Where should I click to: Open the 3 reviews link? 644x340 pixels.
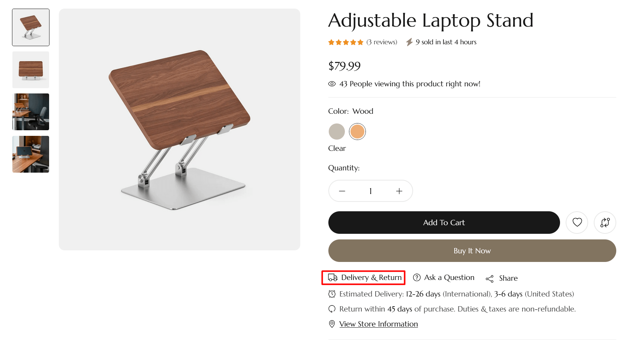click(382, 42)
